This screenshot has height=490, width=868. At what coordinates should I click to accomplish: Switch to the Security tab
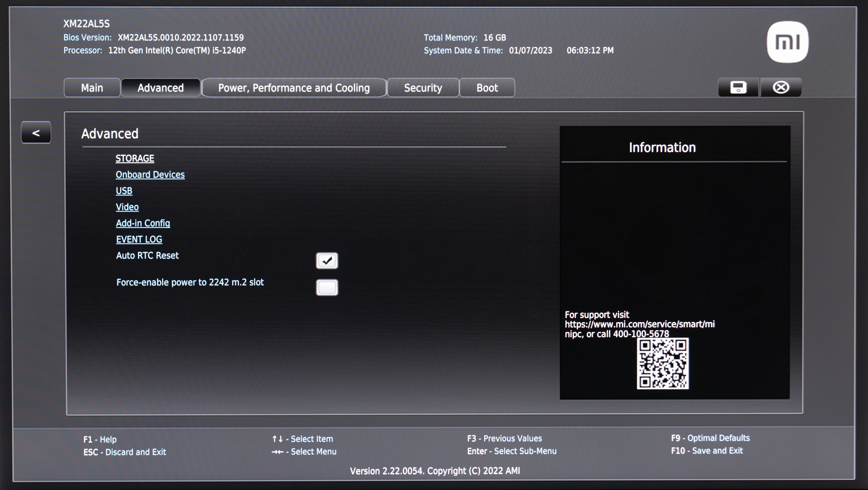coord(423,88)
